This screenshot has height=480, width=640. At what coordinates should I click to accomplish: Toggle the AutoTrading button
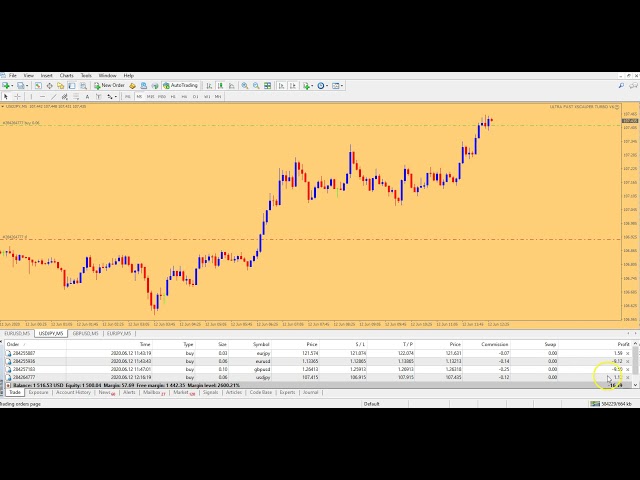point(182,86)
